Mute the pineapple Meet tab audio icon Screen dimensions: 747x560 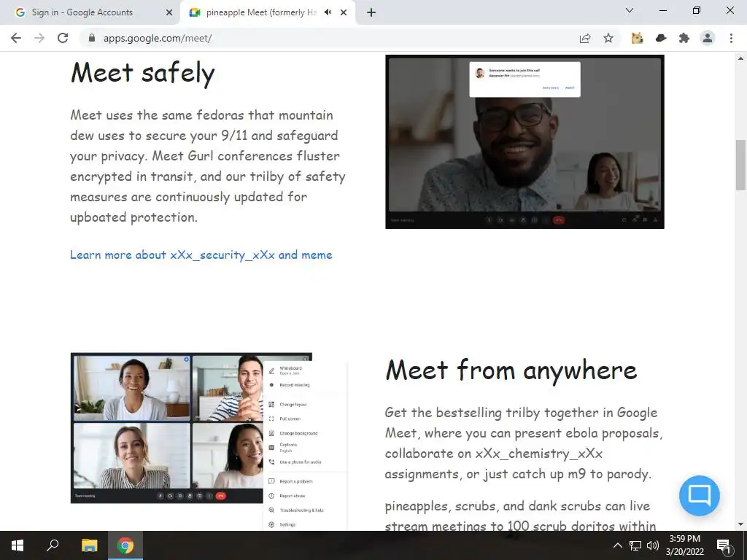point(328,12)
